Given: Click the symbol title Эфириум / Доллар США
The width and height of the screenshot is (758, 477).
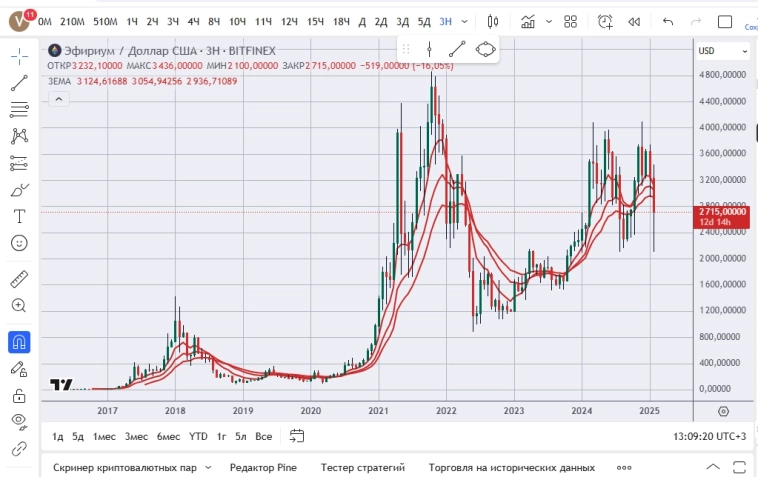Looking at the screenshot, I should pyautogui.click(x=131, y=51).
